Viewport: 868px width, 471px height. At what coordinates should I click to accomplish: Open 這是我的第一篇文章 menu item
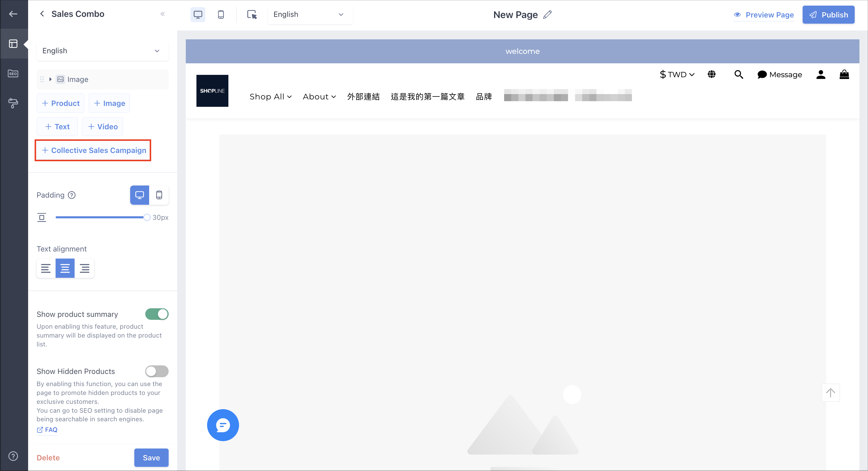coord(427,97)
